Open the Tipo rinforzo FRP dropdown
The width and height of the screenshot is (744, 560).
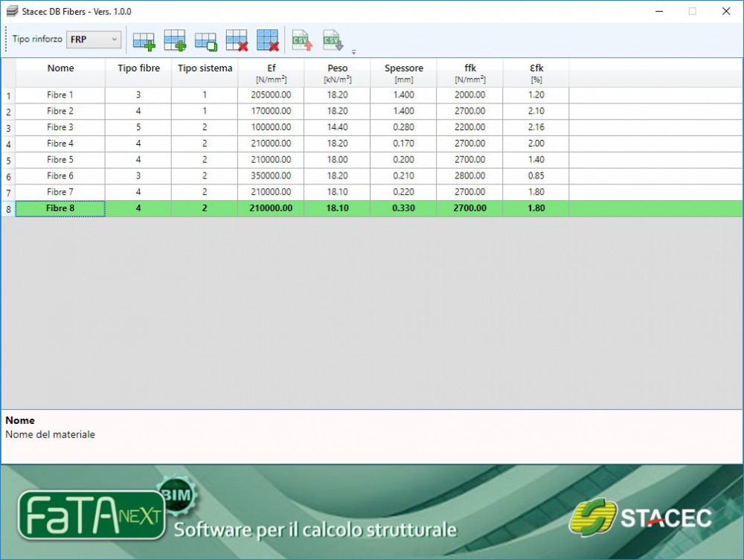click(94, 39)
